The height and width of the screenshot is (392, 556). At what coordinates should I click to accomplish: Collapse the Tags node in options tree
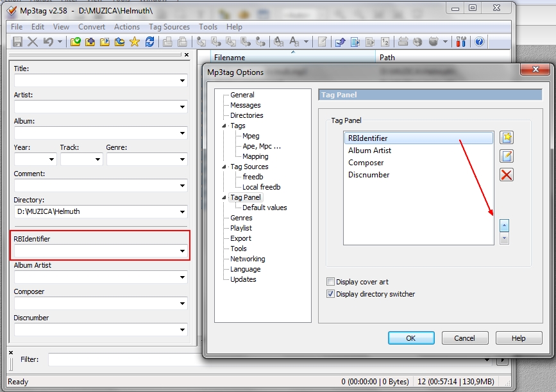pos(224,126)
